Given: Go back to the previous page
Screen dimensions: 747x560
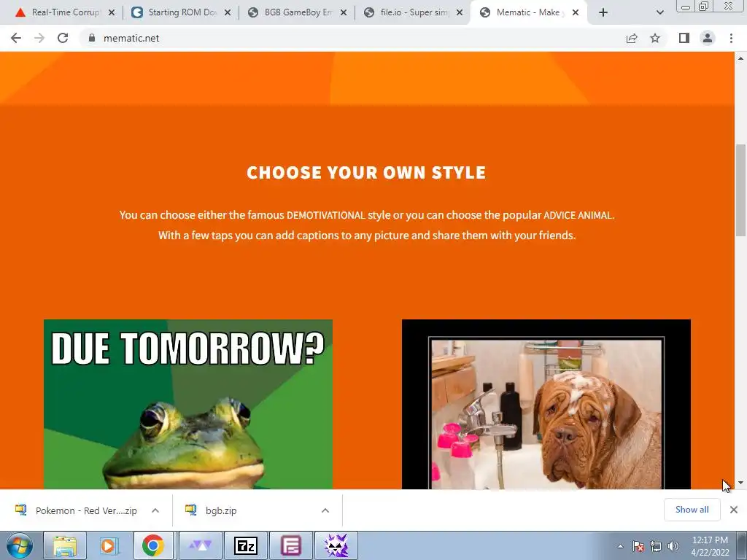Looking at the screenshot, I should click(x=16, y=38).
